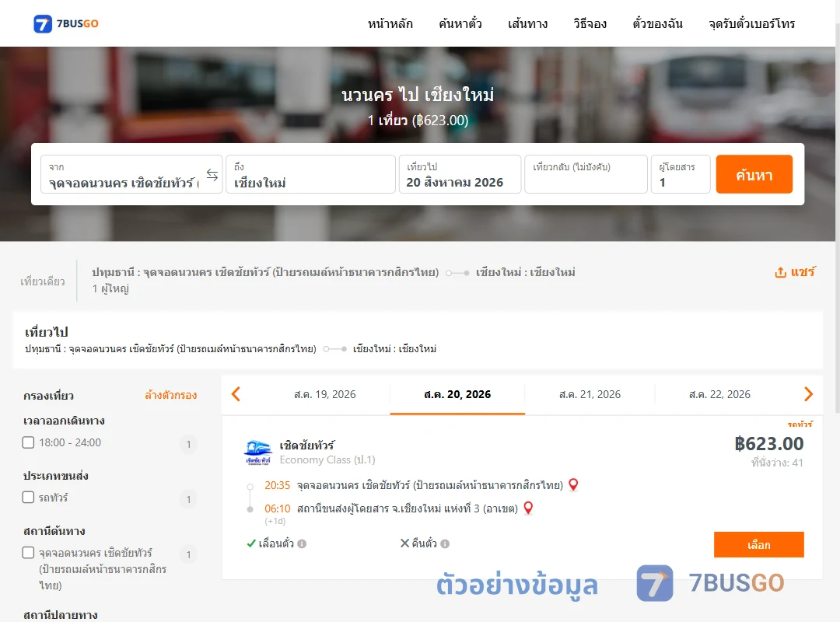Image resolution: width=840 pixels, height=622 pixels.
Task: Click the 7BUSGO logo in header
Action: [x=66, y=23]
